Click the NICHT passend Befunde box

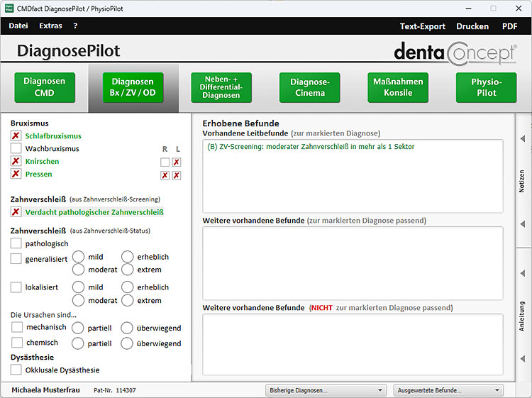coord(353,344)
